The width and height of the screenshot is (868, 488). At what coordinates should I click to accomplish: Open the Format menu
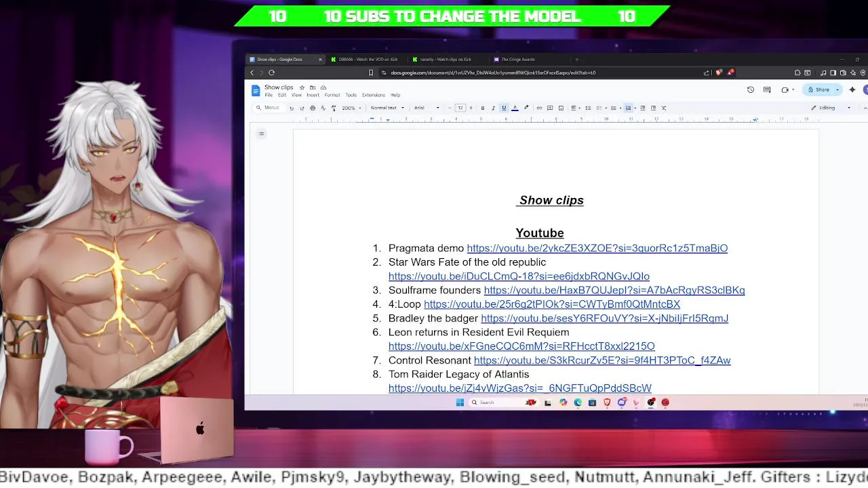(x=332, y=95)
